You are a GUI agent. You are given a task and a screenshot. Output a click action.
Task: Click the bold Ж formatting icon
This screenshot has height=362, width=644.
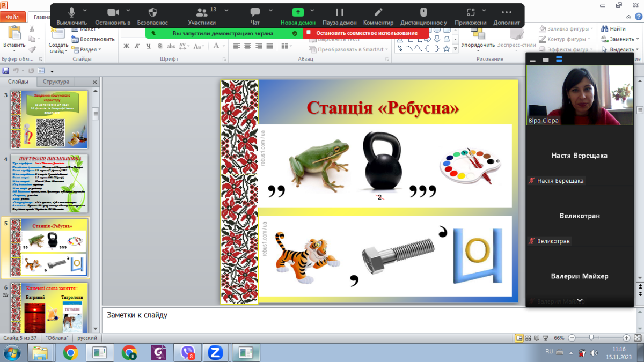point(127,46)
